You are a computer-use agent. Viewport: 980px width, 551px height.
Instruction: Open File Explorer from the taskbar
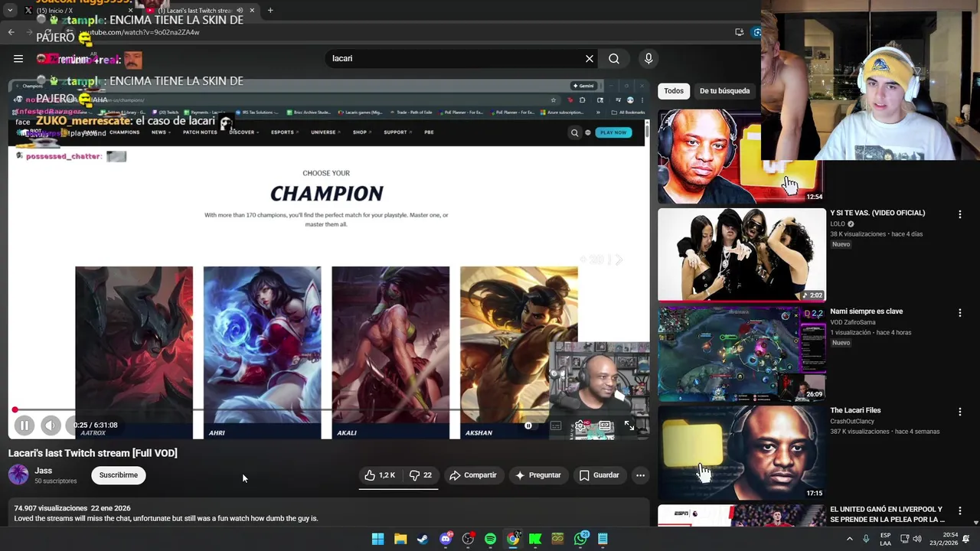coord(400,539)
